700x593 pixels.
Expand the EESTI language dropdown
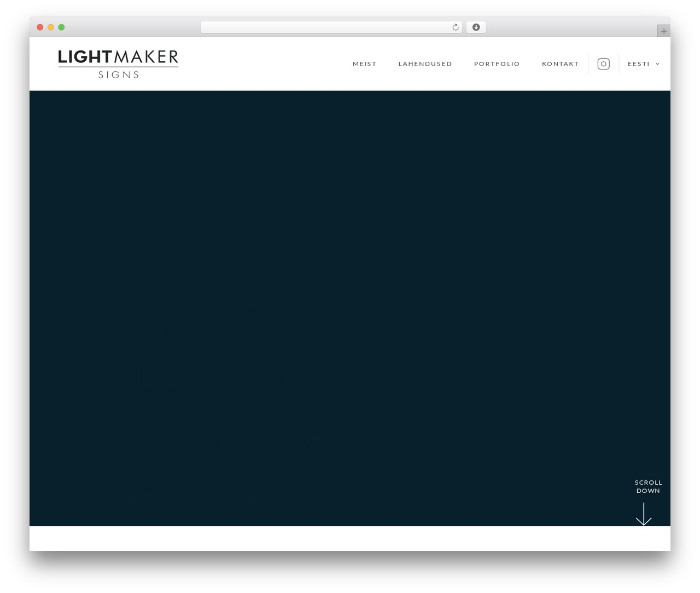click(644, 64)
